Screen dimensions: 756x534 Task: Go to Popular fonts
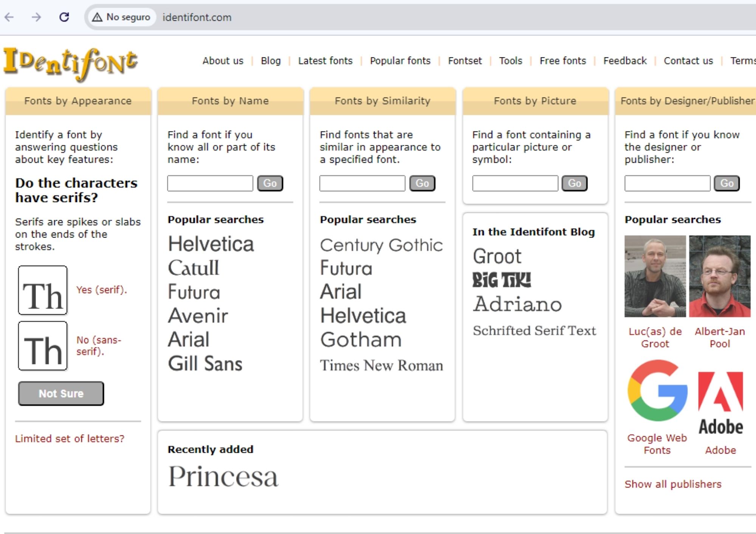400,61
